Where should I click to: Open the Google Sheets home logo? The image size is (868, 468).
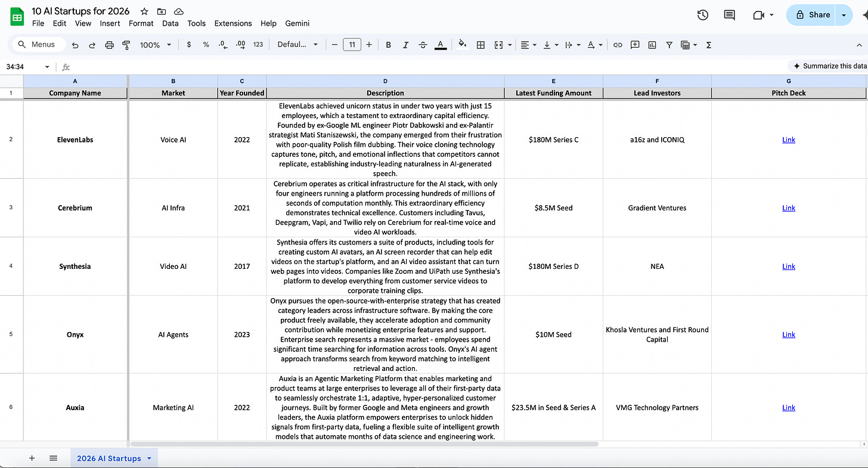click(17, 17)
